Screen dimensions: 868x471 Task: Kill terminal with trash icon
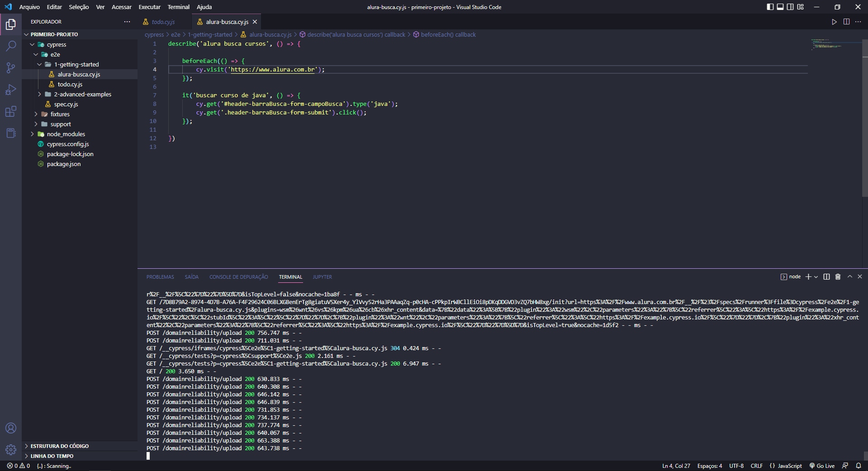coord(838,277)
